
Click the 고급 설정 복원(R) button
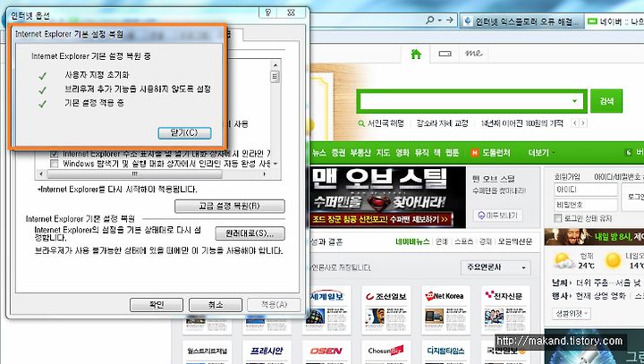(230, 206)
